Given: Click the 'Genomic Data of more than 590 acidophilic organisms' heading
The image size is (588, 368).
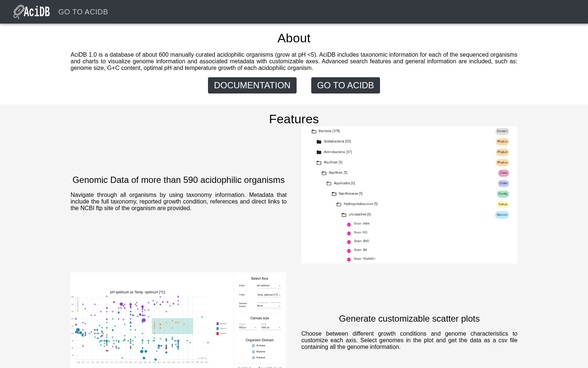Looking at the screenshot, I should (x=179, y=180).
